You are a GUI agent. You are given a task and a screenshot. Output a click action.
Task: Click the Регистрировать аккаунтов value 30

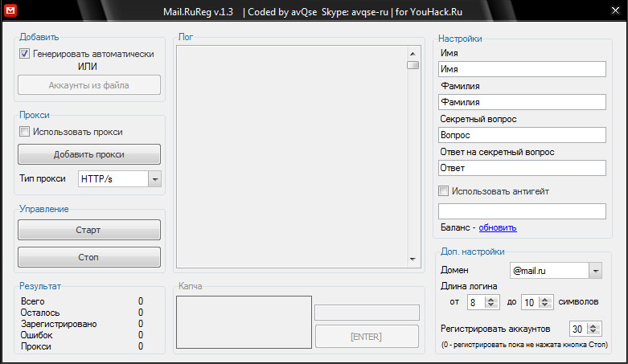pos(578,329)
